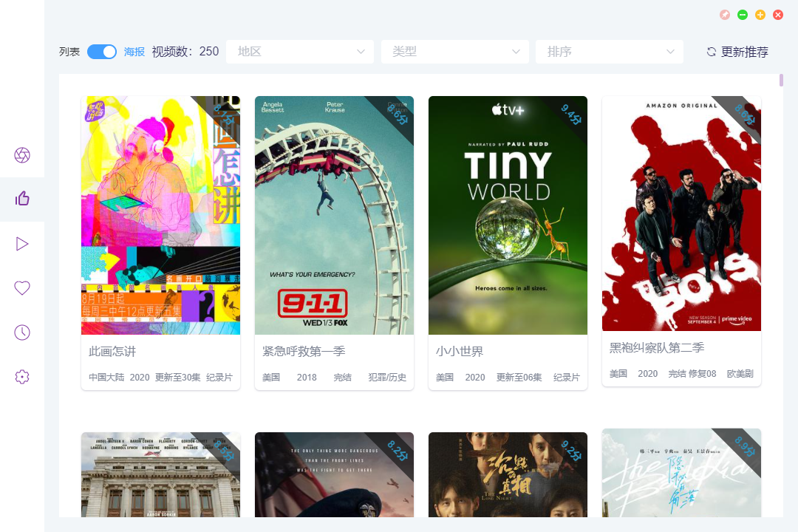Open favorites via the heart icon
Screen dimensions: 798x532
[22, 288]
